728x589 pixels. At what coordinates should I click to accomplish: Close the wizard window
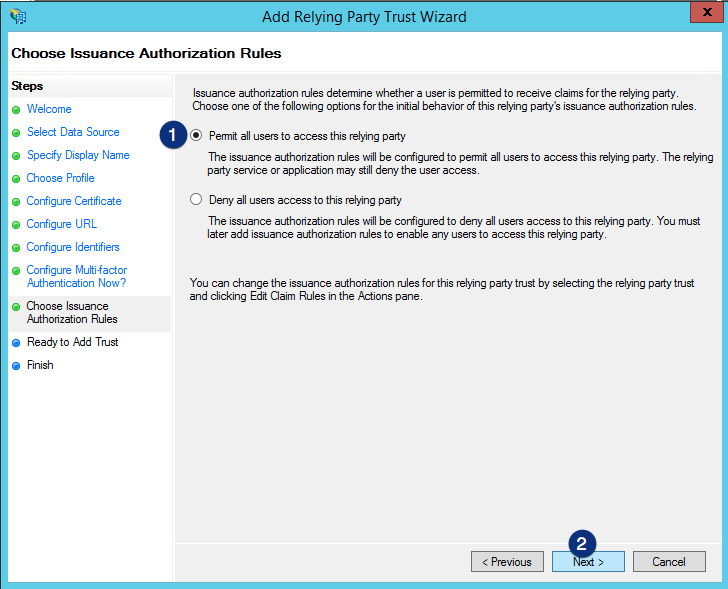[x=707, y=12]
